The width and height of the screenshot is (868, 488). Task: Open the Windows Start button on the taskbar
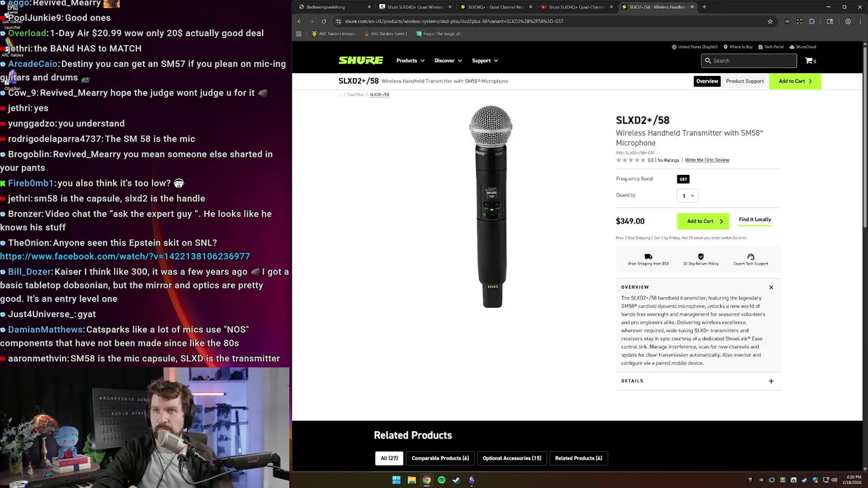(396, 480)
